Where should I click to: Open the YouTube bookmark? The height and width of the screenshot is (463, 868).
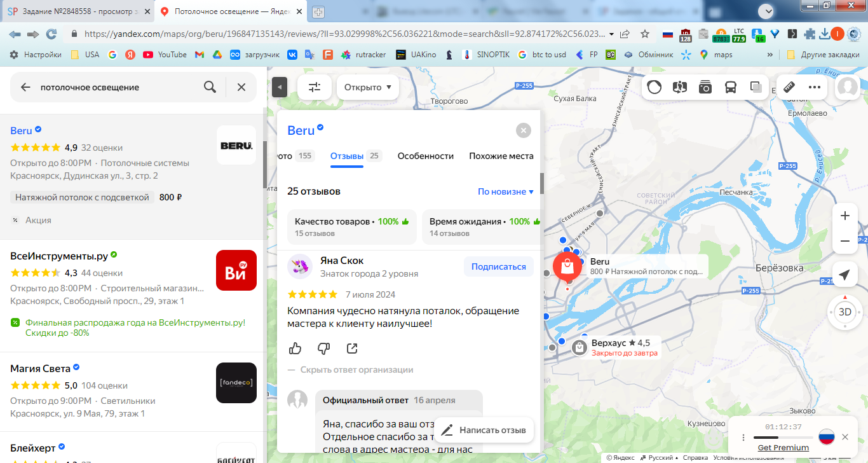165,55
